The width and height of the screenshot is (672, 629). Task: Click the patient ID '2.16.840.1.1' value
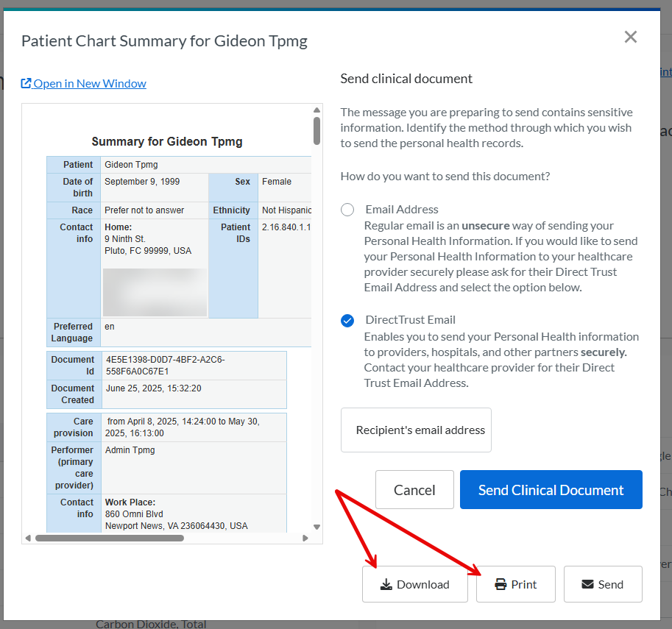pyautogui.click(x=286, y=227)
